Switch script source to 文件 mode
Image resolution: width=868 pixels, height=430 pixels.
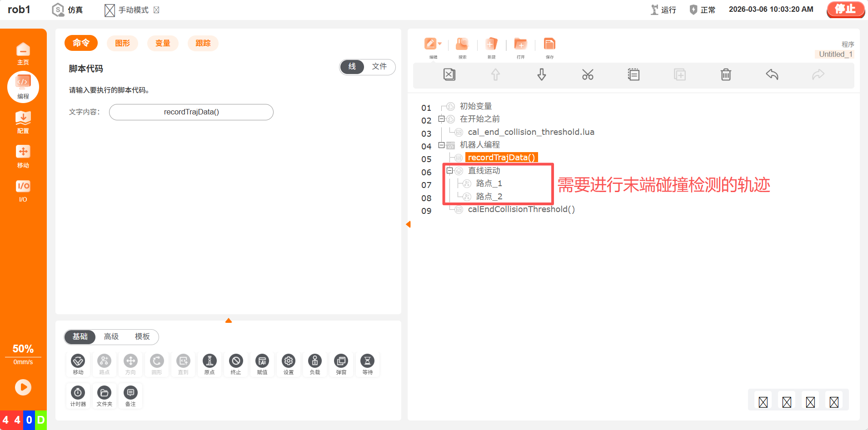click(x=379, y=67)
